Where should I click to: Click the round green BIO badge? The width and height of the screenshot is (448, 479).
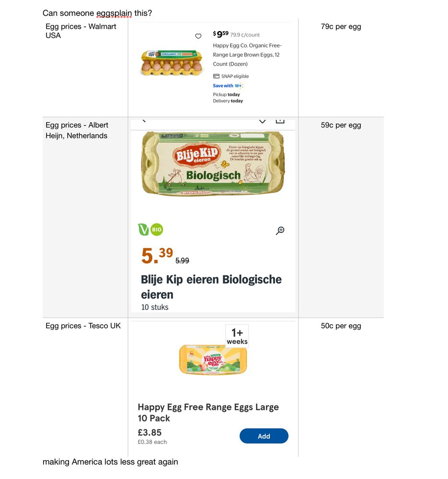tap(157, 229)
